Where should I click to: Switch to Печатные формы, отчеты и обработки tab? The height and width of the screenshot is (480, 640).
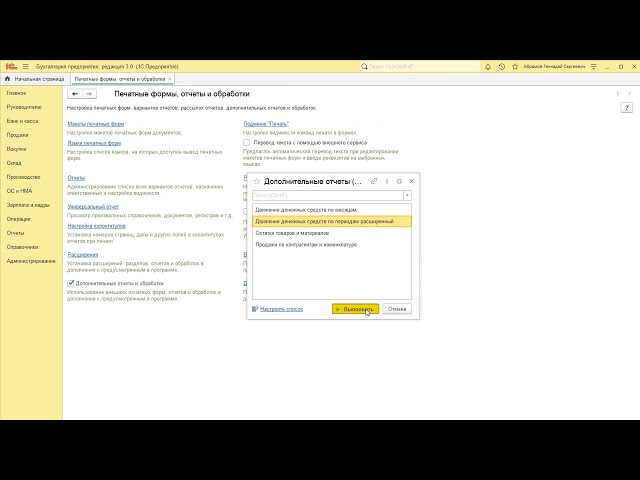120,79
